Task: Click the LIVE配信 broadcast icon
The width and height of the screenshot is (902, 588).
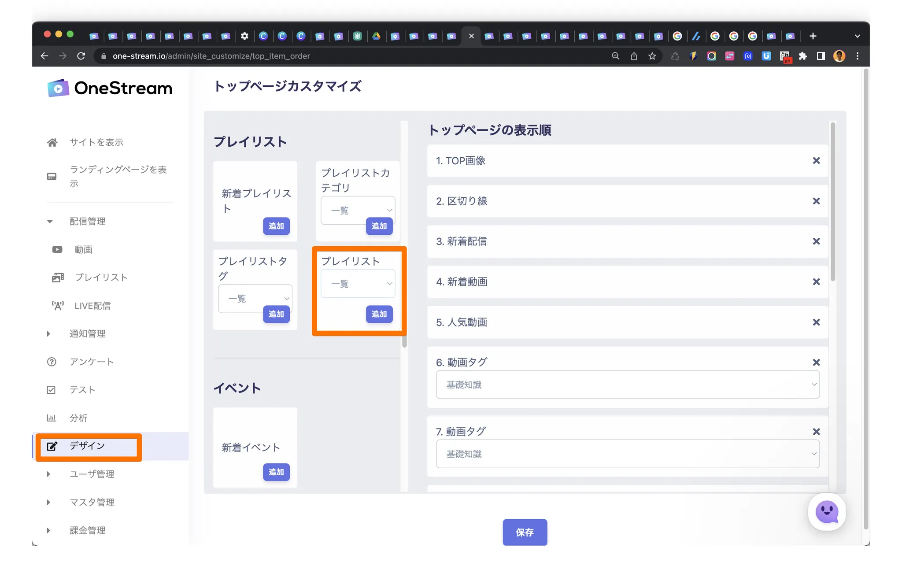Action: tap(58, 306)
